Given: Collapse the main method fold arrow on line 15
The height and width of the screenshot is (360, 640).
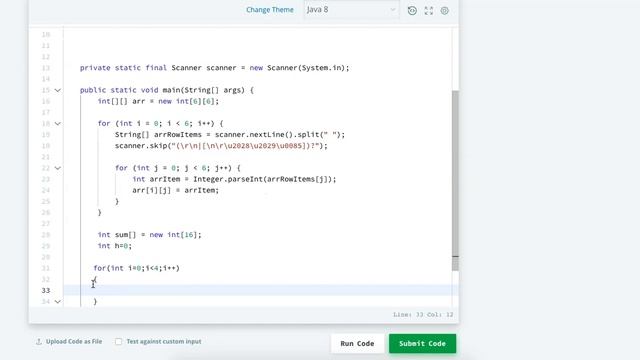Looking at the screenshot, I should pos(58,90).
